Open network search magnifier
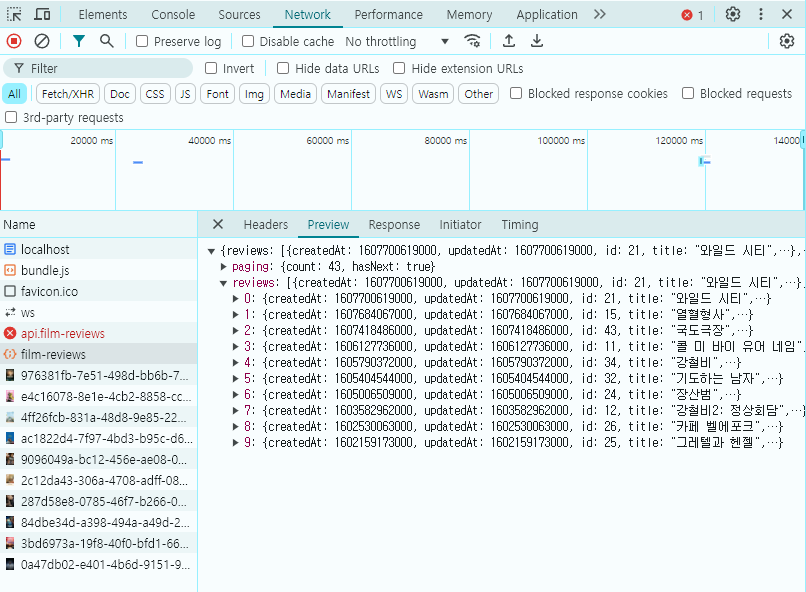 pyautogui.click(x=106, y=41)
